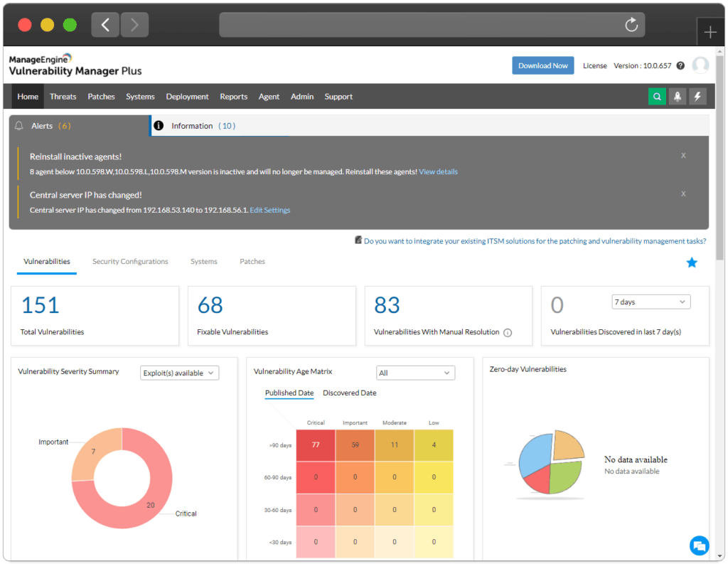Open the Edit Settings link

(x=269, y=210)
